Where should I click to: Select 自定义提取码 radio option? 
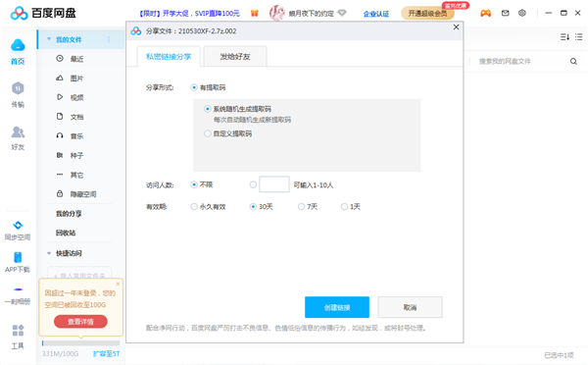pyautogui.click(x=208, y=133)
